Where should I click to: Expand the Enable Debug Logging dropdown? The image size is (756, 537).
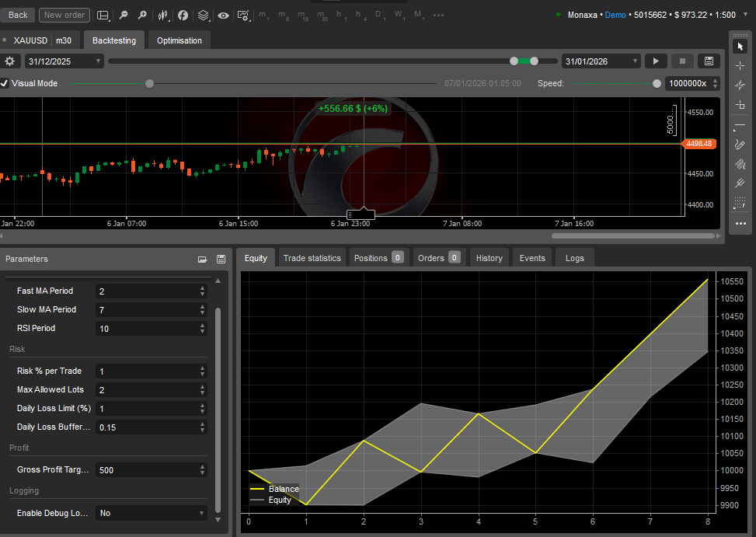pos(152,513)
